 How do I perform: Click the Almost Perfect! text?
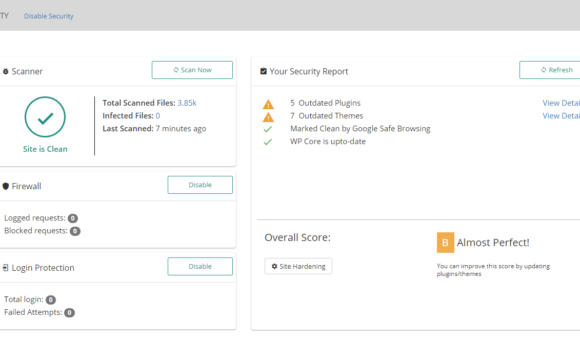tap(493, 243)
